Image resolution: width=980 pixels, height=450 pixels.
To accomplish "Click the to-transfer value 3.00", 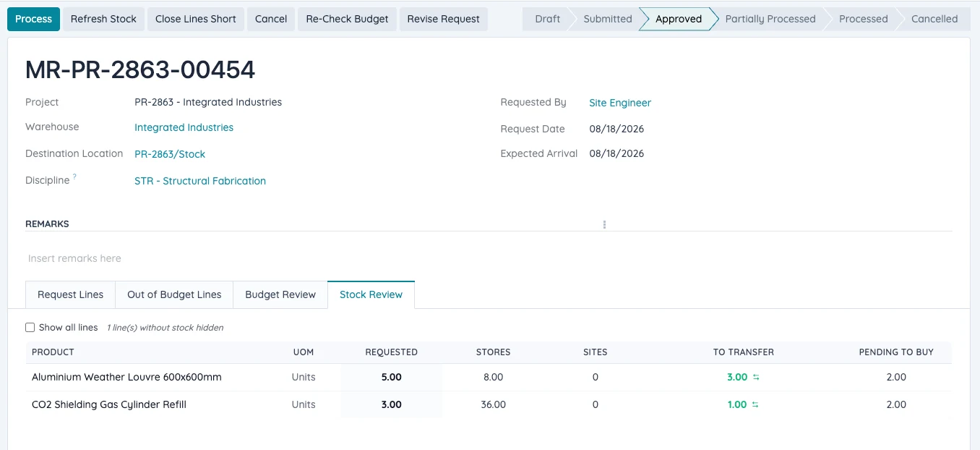I will pos(737,377).
